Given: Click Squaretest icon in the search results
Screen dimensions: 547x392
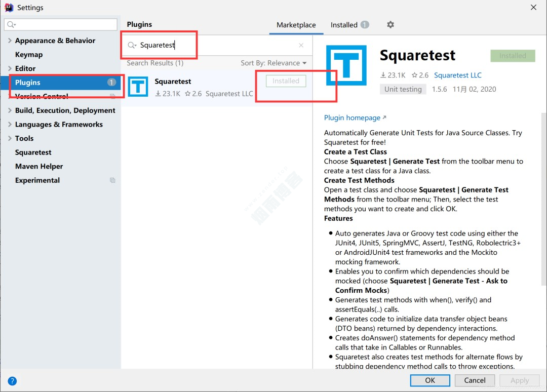Looking at the screenshot, I should (x=138, y=87).
